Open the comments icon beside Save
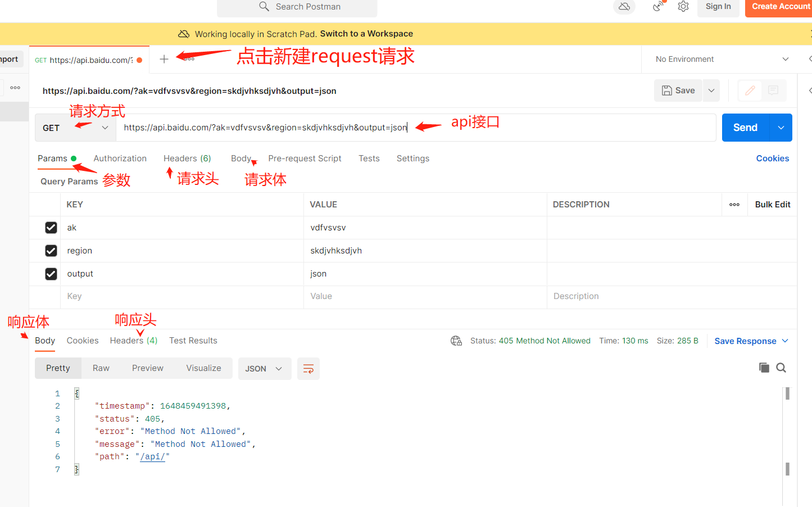The height and width of the screenshot is (507, 812). click(x=773, y=90)
